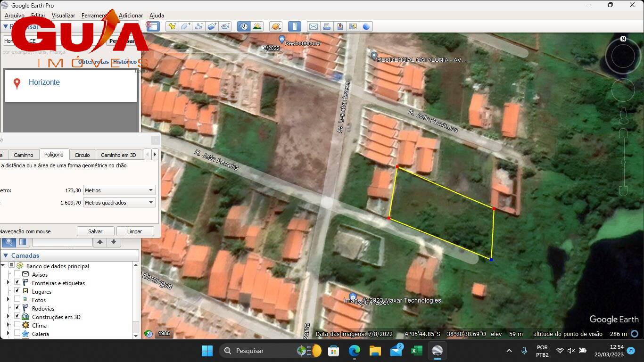Image resolution: width=644 pixels, height=362 pixels.
Task: Open the print icon in the toolbar
Action: [326, 26]
